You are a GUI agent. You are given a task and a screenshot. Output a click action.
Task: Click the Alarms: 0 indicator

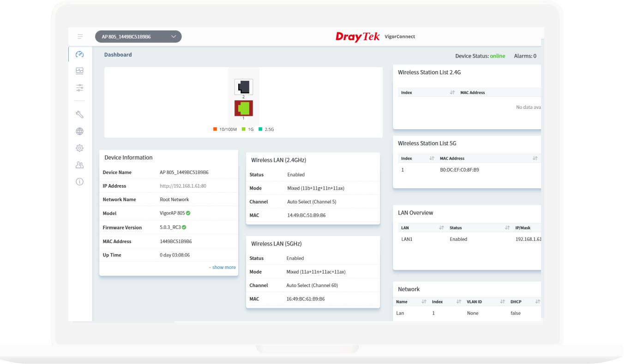[525, 56]
